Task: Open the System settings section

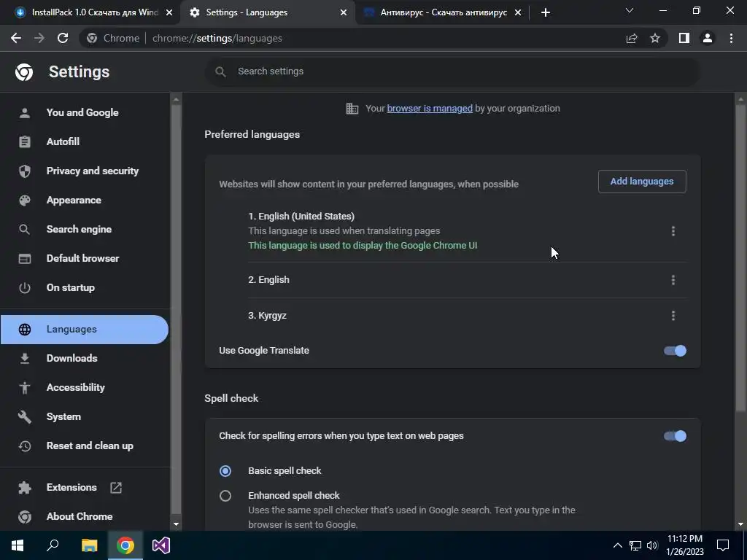Action: 85,416
